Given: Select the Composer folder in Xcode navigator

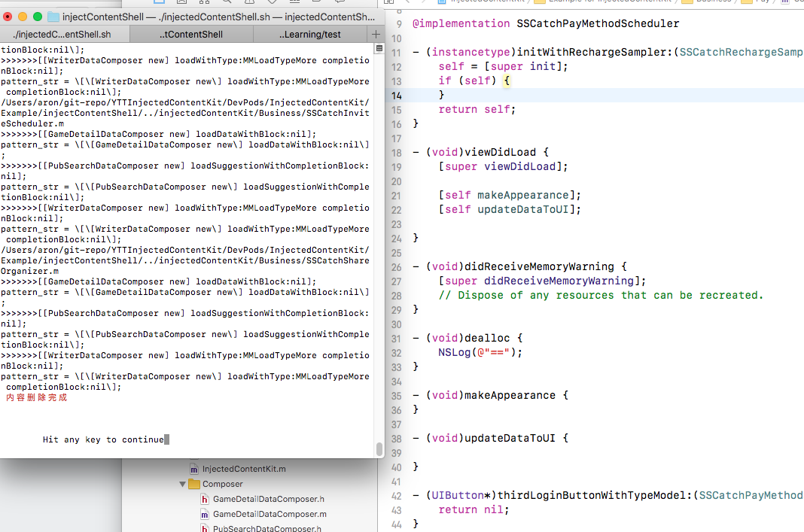Looking at the screenshot, I should coord(223,484).
